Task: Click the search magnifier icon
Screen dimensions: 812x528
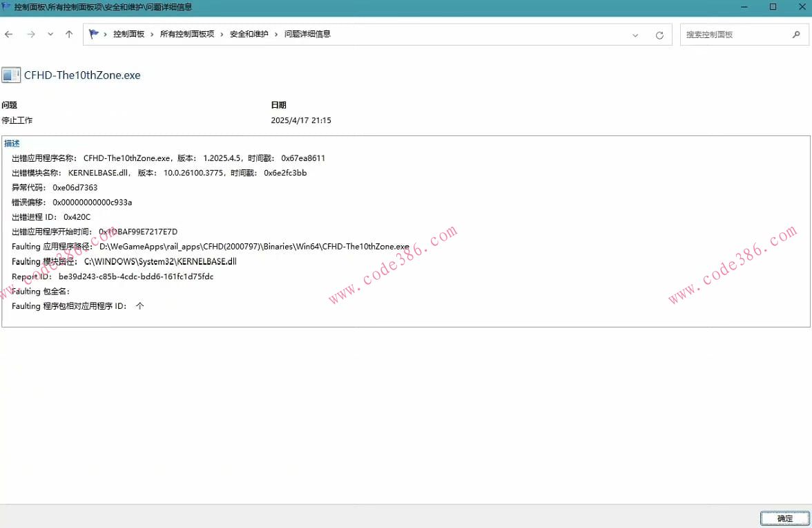Action: tap(797, 34)
